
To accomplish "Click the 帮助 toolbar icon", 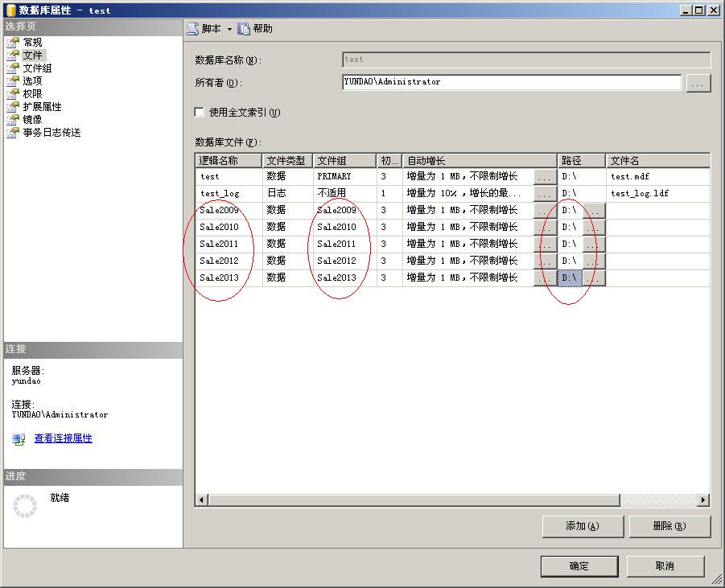I will tap(245, 28).
